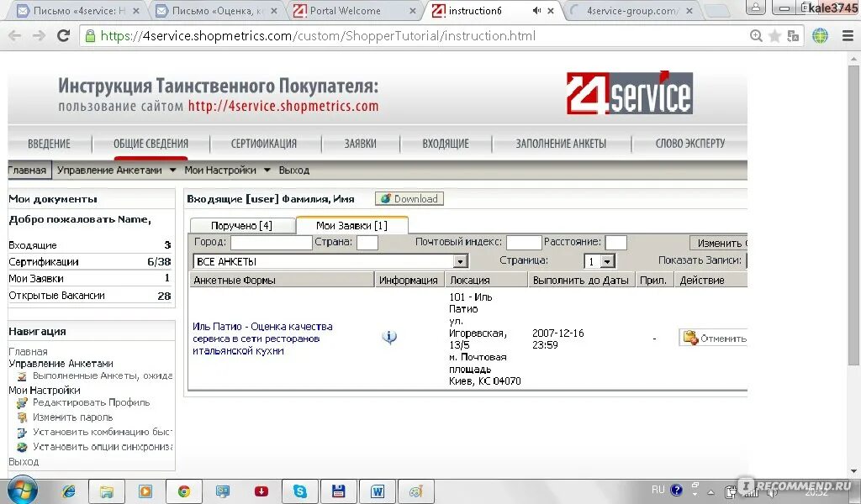Screen dimensions: 861x504
Task: Click the translate icon in address bar
Action: 793,35
